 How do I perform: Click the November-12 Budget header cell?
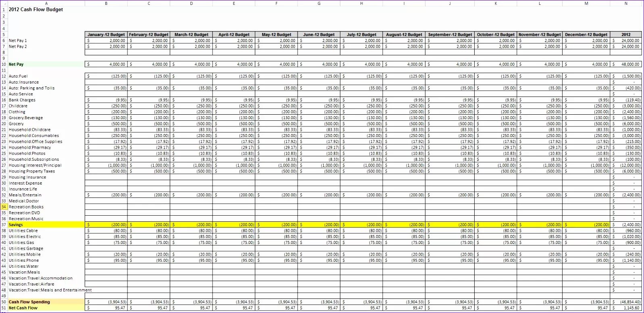pos(540,35)
